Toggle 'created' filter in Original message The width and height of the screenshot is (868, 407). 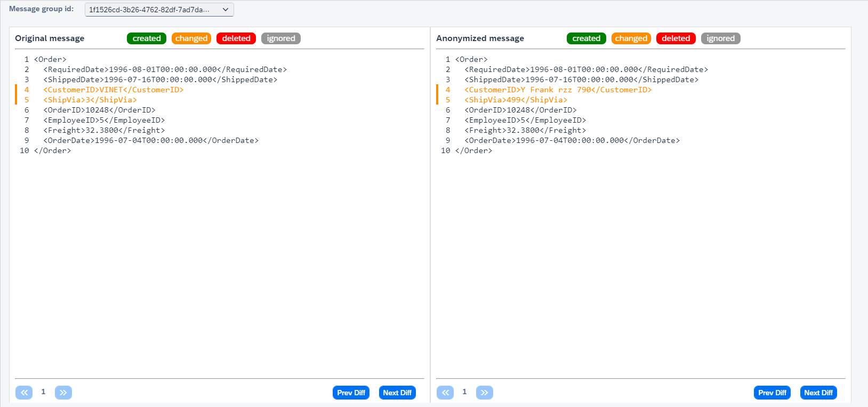(147, 38)
